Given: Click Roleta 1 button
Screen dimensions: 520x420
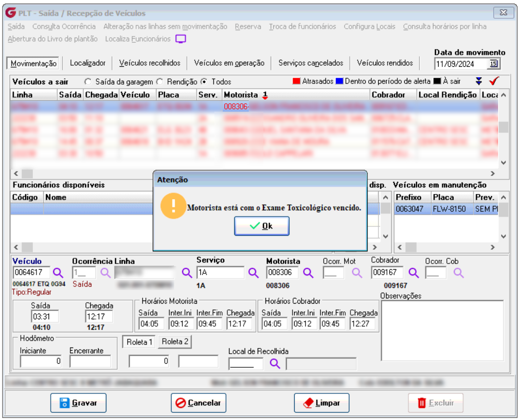Looking at the screenshot, I should click(x=139, y=342).
